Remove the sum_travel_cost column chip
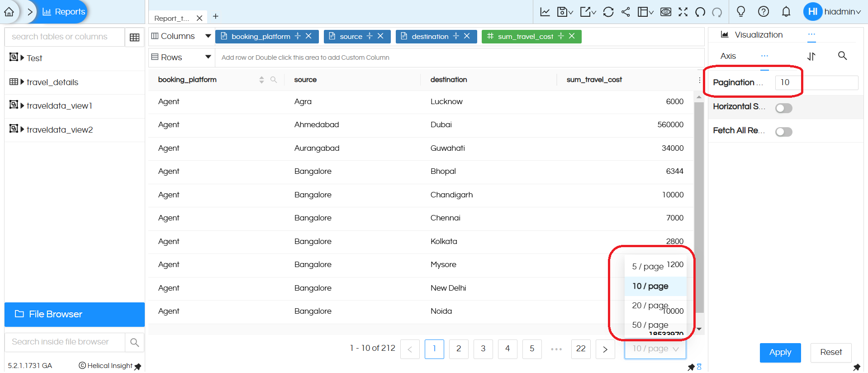The image size is (868, 373). tap(572, 36)
